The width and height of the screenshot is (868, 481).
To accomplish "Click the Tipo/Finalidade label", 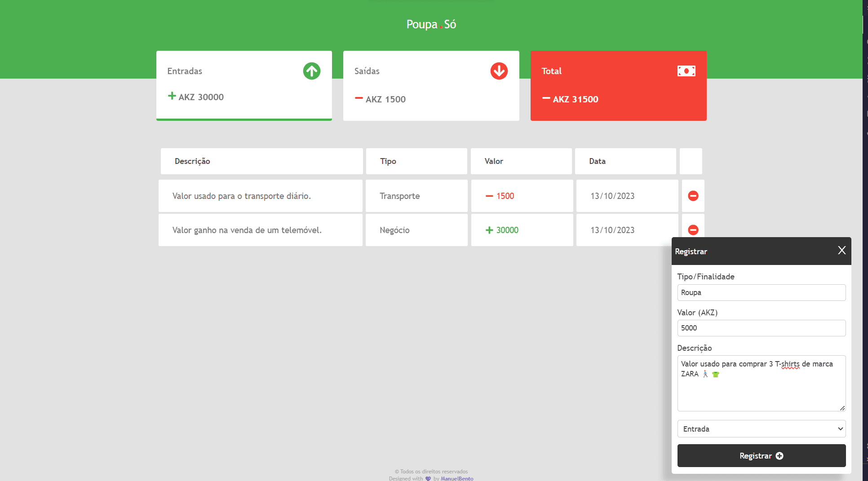I will click(705, 277).
